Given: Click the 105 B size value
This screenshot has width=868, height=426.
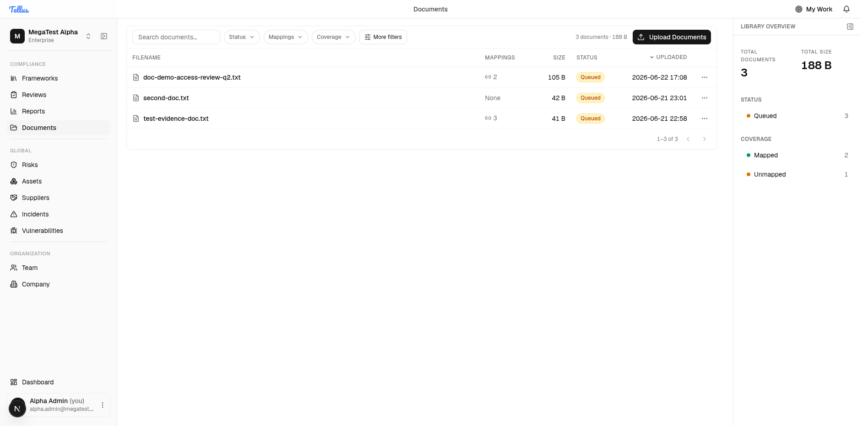Looking at the screenshot, I should point(557,77).
